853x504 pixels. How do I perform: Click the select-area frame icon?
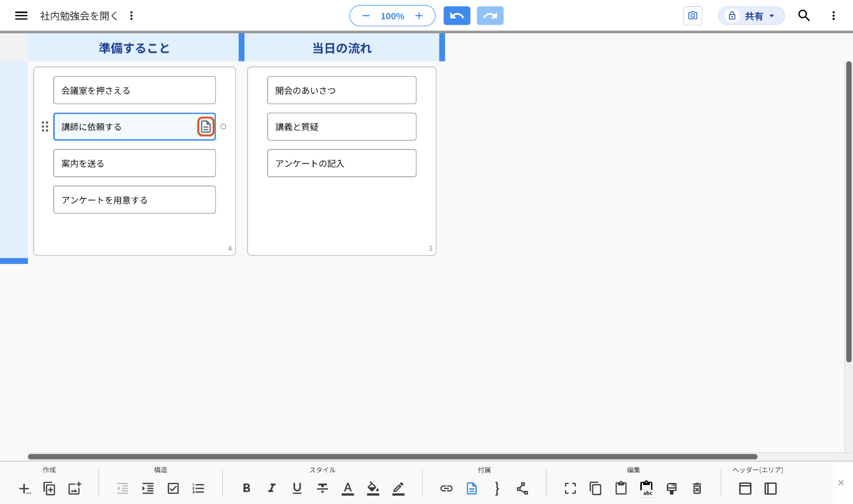click(570, 489)
